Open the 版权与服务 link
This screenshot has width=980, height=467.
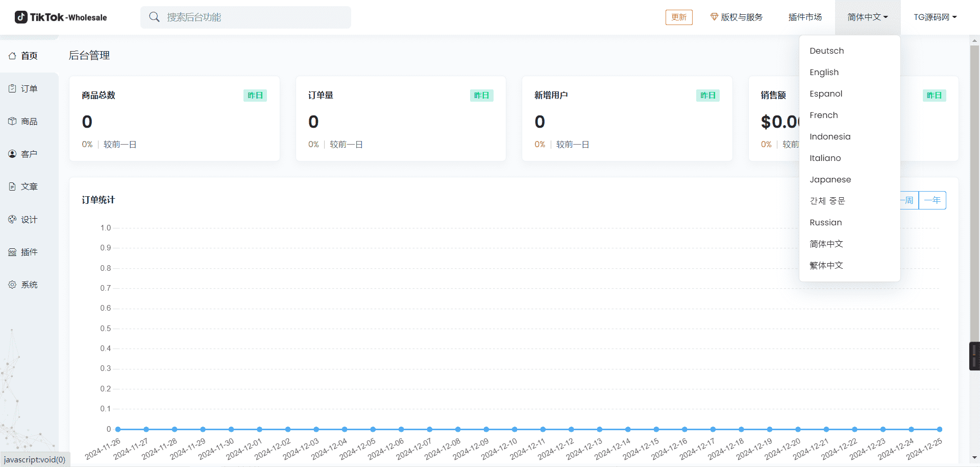click(736, 17)
